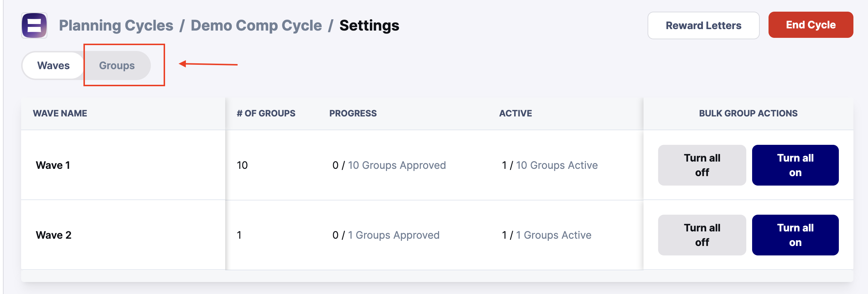Select the Wave 1 row name
This screenshot has width=868, height=294.
coord(53,165)
